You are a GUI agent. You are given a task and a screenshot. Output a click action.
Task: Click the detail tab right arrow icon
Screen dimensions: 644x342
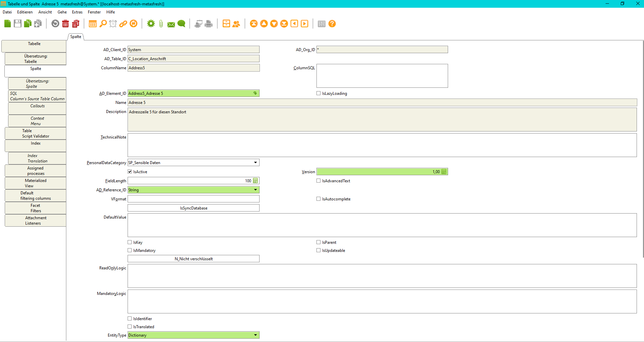[x=305, y=24]
